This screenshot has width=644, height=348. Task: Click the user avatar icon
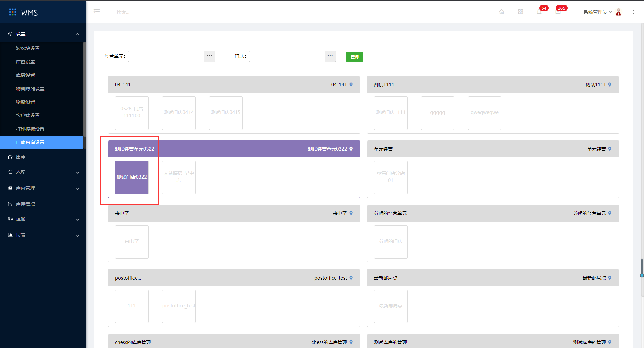click(x=619, y=12)
